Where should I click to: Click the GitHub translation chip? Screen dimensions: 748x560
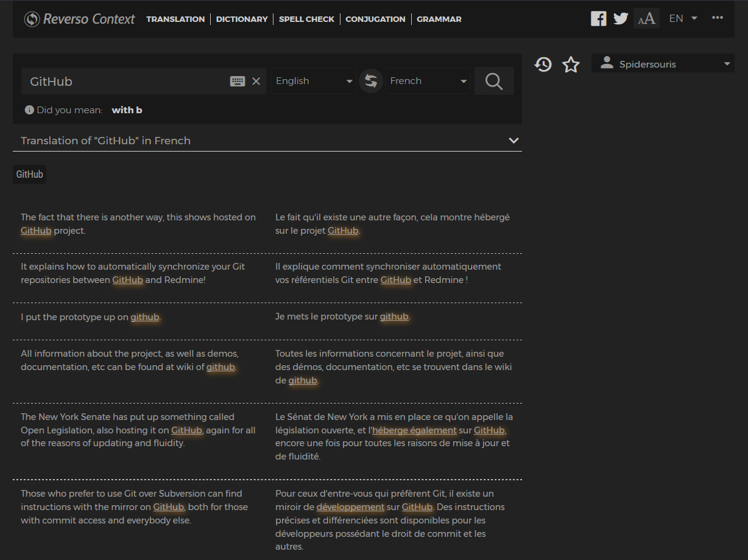pos(29,174)
